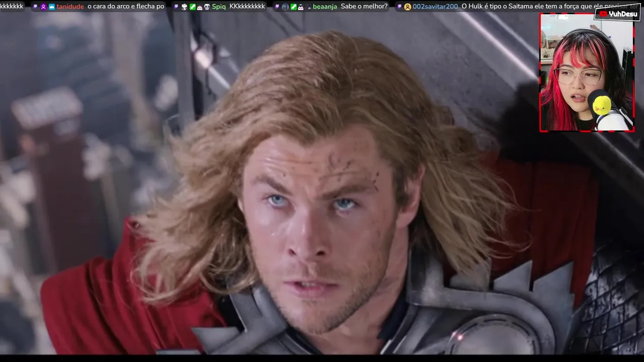Click skull badge next to Spiq
The image size is (644, 362).
[x=207, y=7]
